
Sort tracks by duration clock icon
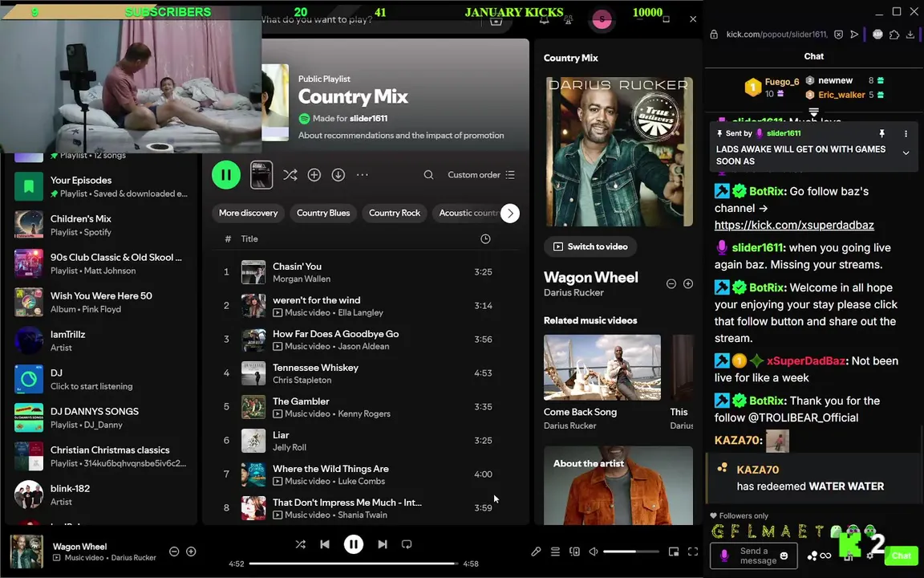pyautogui.click(x=485, y=239)
